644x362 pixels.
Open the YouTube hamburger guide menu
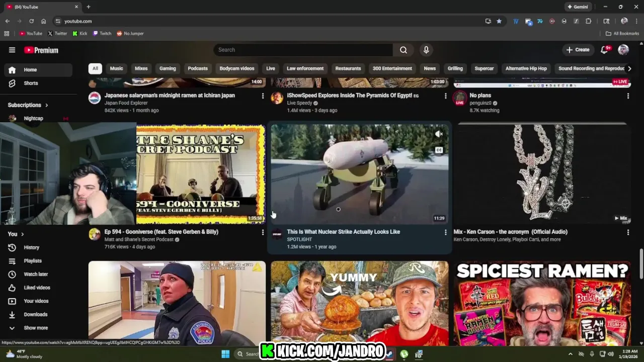tap(12, 50)
